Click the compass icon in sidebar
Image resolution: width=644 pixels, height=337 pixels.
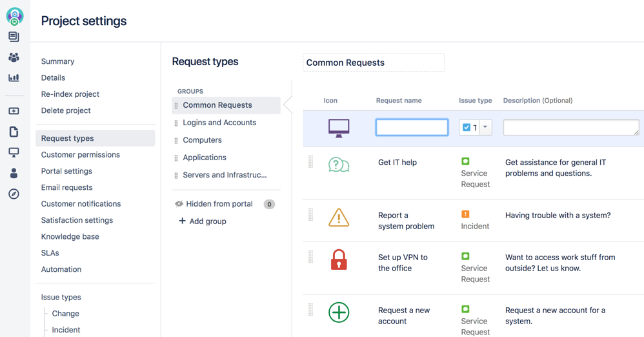(x=14, y=194)
